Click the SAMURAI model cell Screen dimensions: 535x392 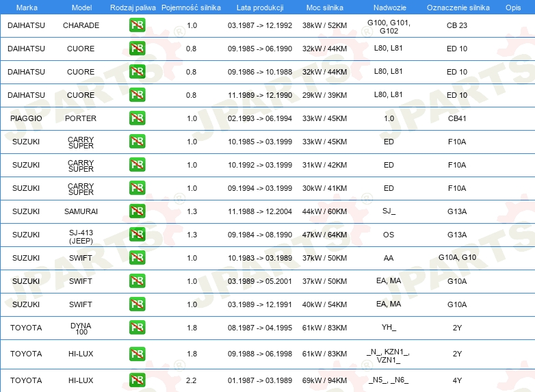(x=81, y=211)
